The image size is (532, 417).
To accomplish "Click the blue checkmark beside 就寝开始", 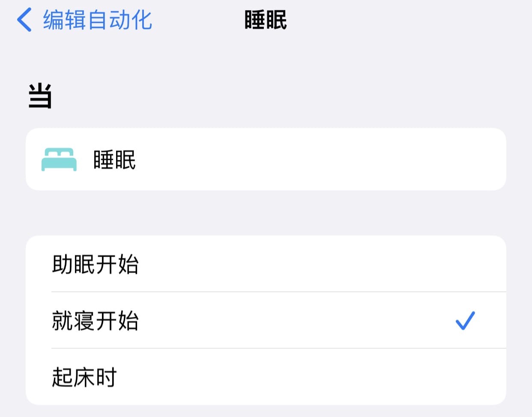I will (x=465, y=320).
